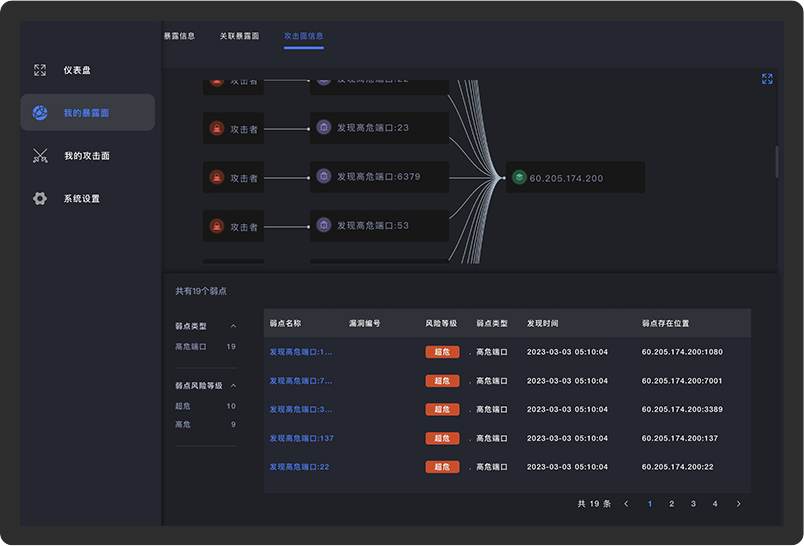804x546 pixels.
Task: Click location 60.205.174.200:137
Action: coord(680,438)
